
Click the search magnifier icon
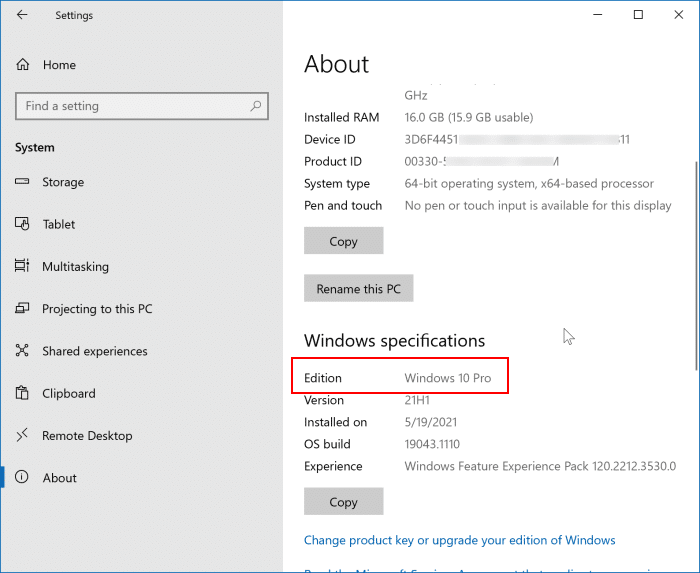click(x=256, y=106)
